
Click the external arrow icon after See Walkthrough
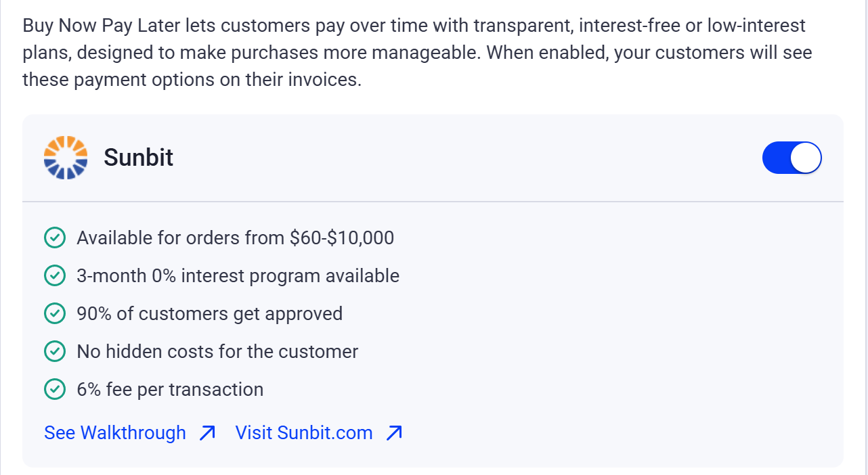(208, 433)
